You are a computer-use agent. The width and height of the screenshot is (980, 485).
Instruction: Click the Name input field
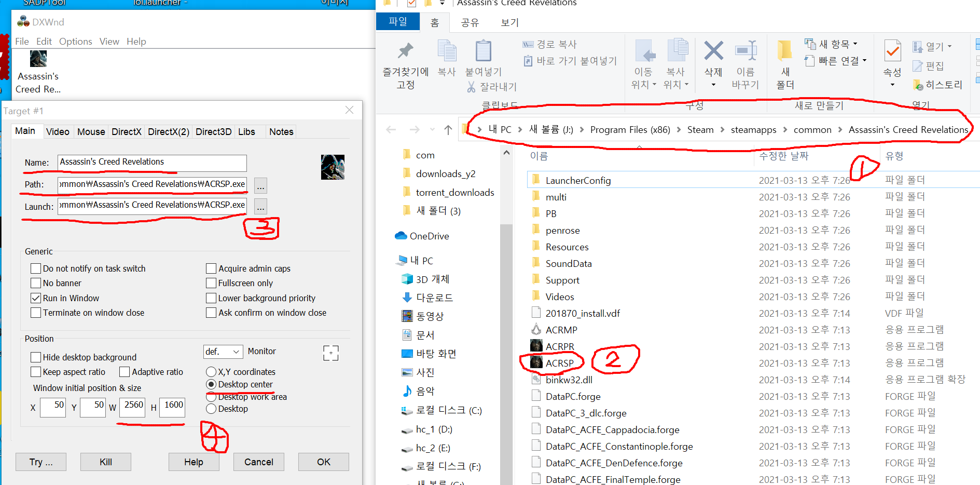click(x=152, y=163)
